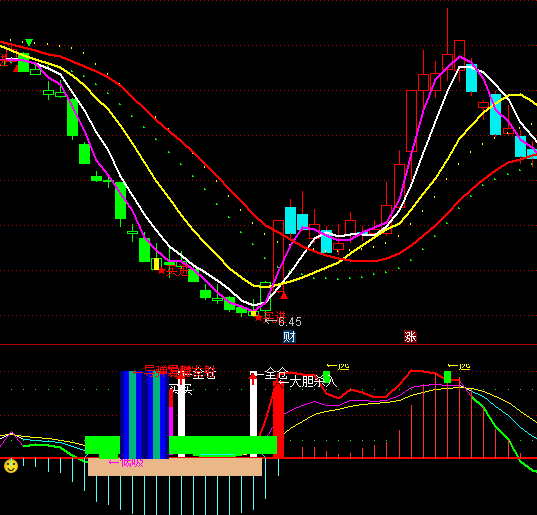Image resolution: width=537 pixels, height=515 pixels.
Task: Click the red 涨 badge icon
Action: coord(410,337)
